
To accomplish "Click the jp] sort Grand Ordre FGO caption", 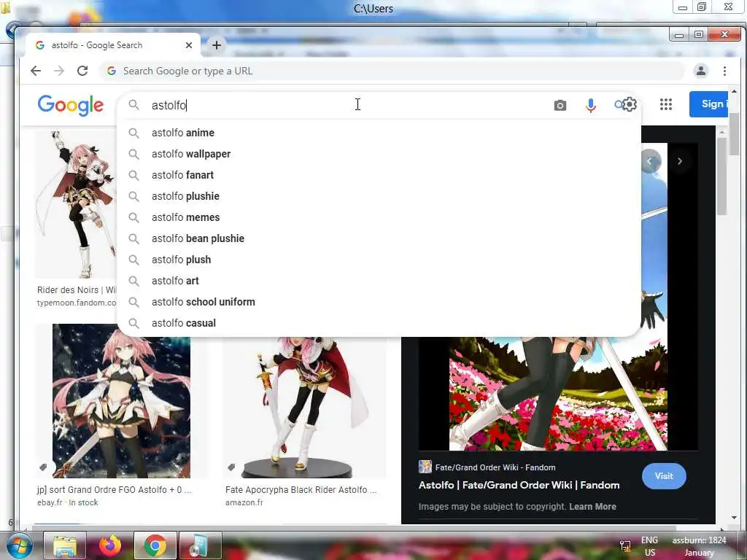I will (x=115, y=489).
